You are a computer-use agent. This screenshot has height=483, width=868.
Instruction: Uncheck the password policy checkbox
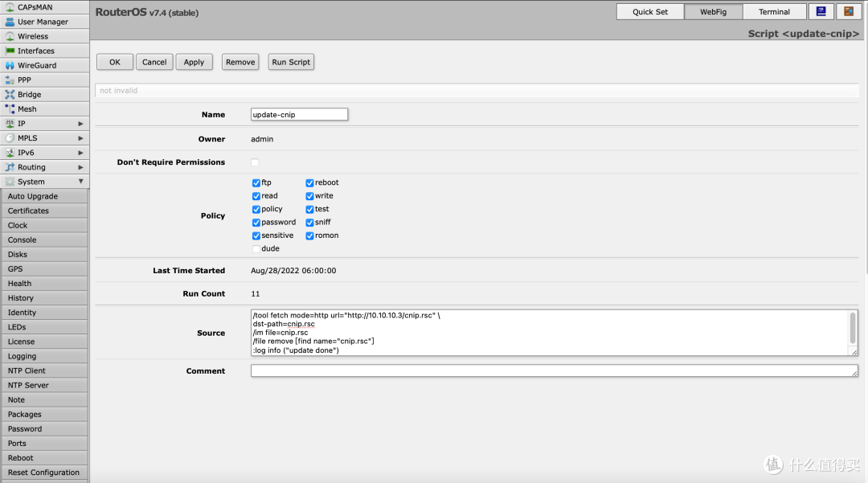click(x=256, y=223)
